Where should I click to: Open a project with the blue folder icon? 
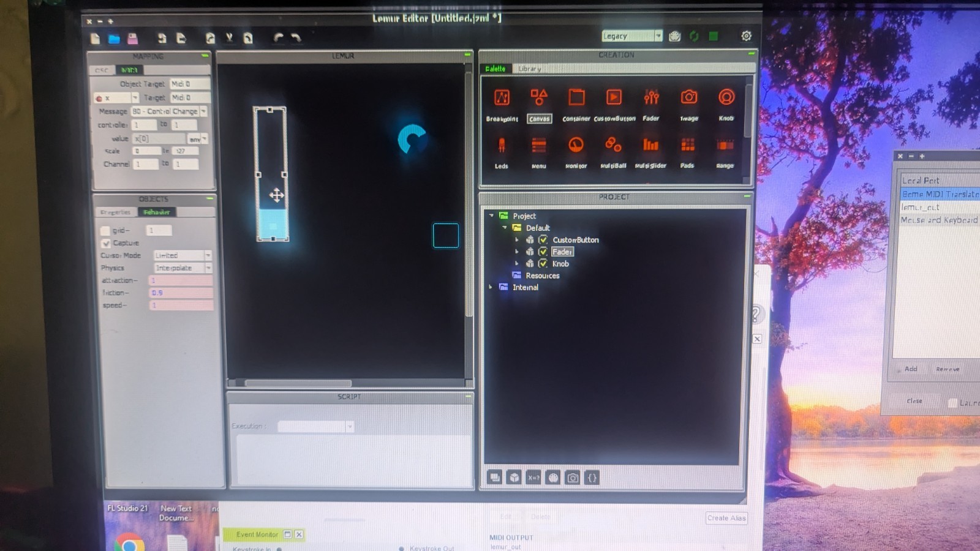(114, 39)
